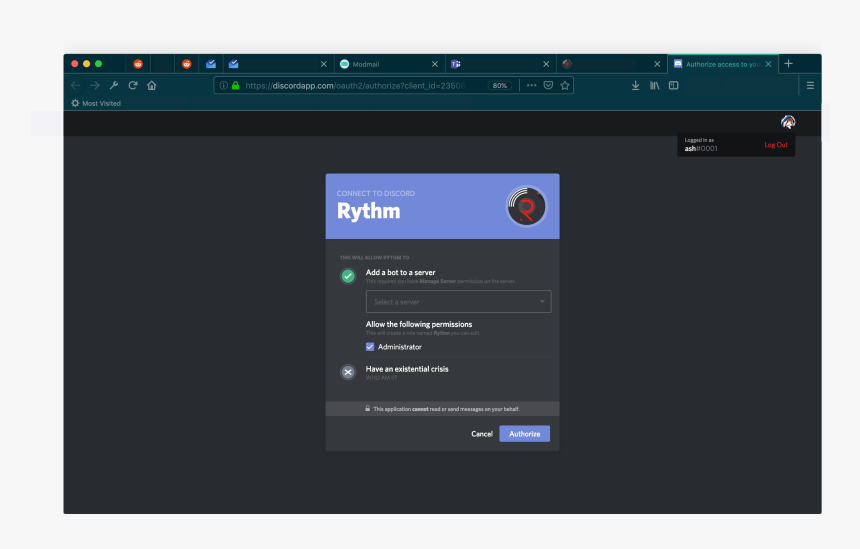This screenshot has height=549, width=860.
Task: Click the forward navigation arrow
Action: [x=95, y=86]
